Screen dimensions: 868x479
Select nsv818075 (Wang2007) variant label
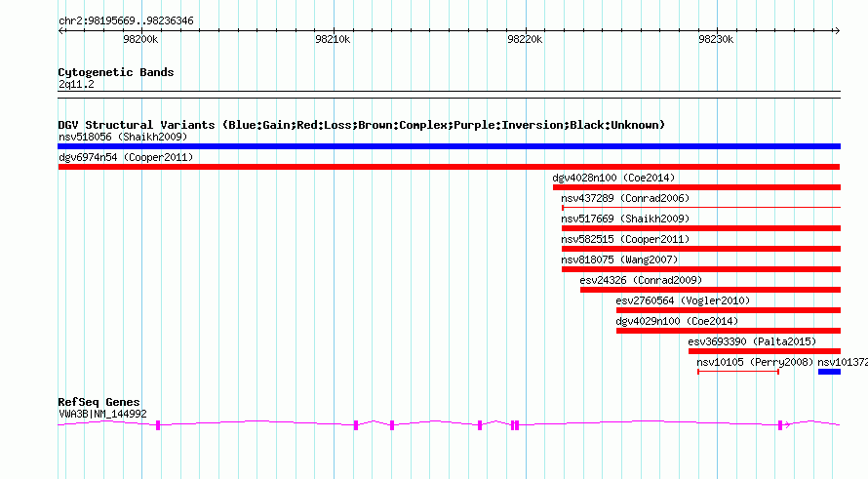619,259
